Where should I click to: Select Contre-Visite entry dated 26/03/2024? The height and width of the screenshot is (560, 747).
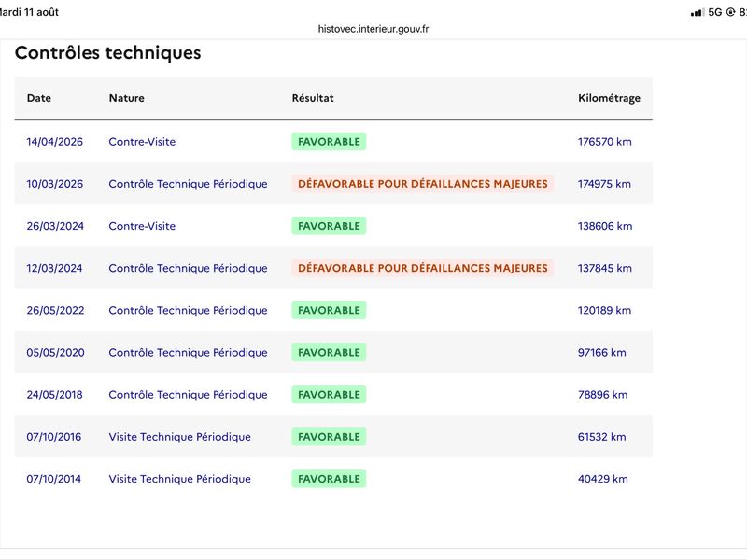[142, 226]
